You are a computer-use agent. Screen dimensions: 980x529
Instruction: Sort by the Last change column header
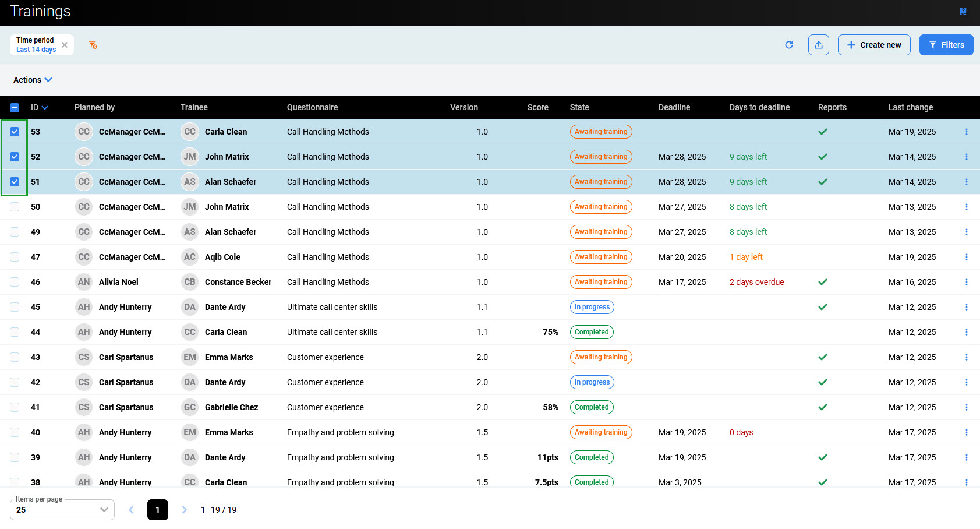pos(910,107)
